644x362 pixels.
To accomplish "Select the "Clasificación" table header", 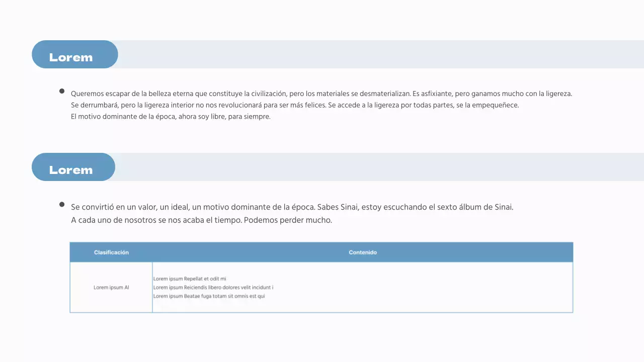I will pos(111,252).
